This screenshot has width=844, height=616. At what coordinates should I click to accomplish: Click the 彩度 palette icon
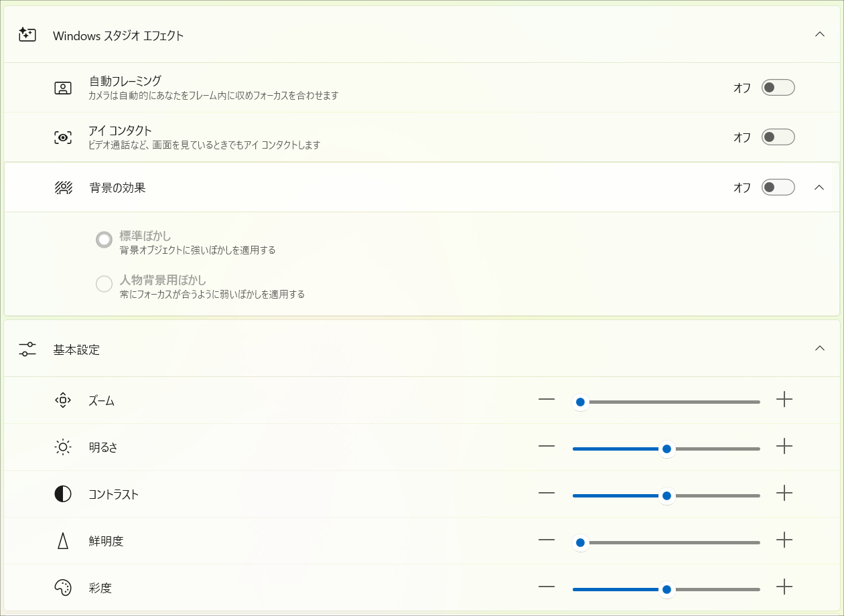[x=63, y=588]
